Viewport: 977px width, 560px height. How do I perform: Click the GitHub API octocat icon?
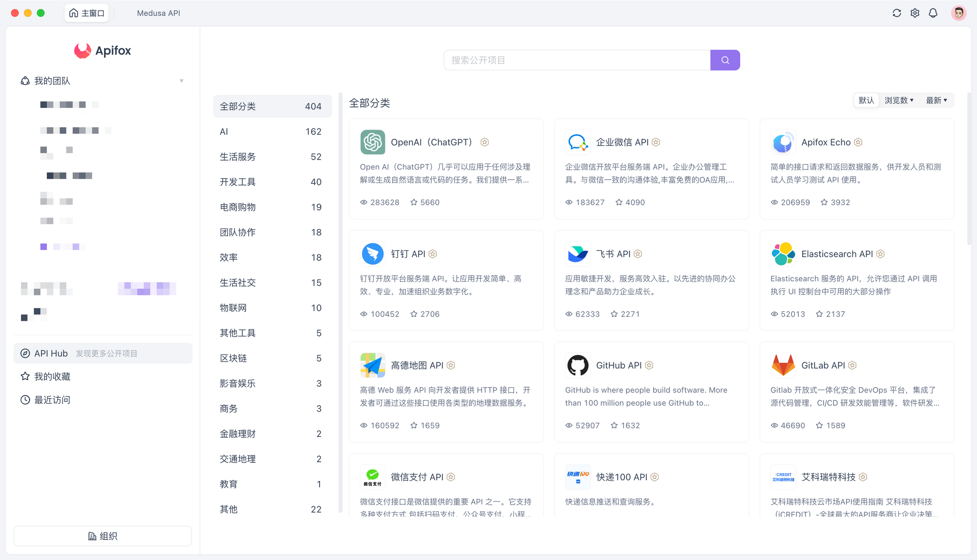click(x=578, y=365)
